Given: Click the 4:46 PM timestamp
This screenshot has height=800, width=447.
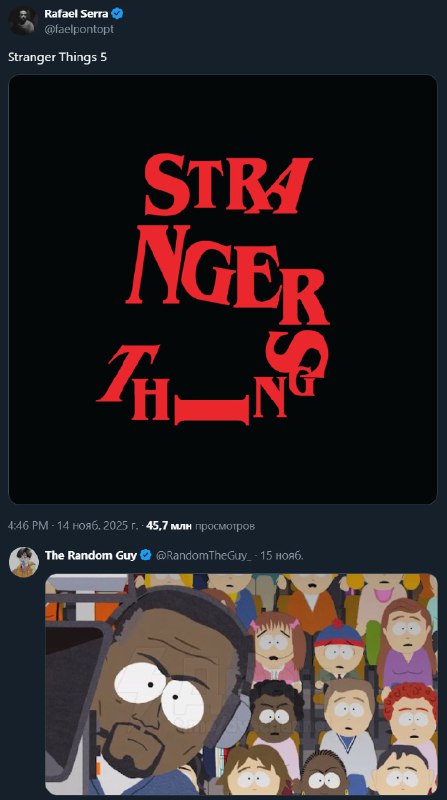Looking at the screenshot, I should point(28,526).
